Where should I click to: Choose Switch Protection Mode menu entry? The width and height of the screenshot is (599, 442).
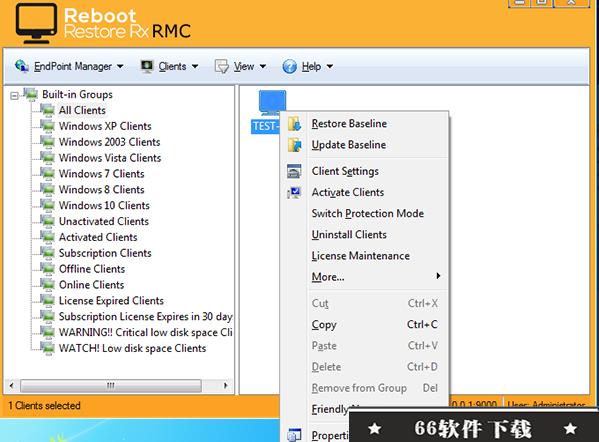point(364,214)
